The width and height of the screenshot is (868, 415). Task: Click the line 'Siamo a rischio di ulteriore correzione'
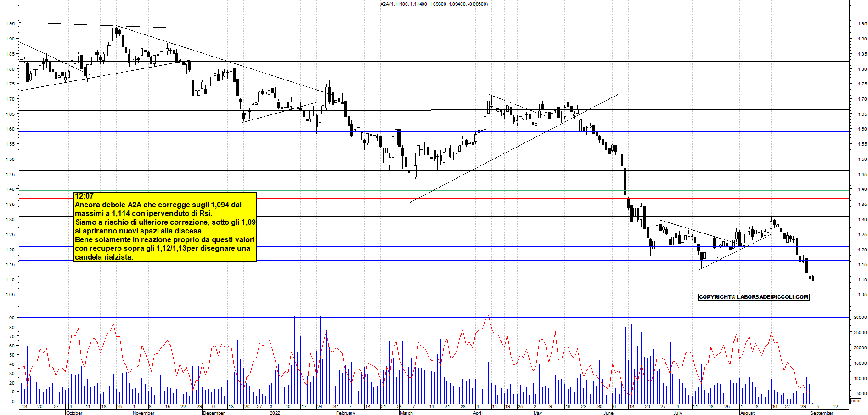coord(165,222)
